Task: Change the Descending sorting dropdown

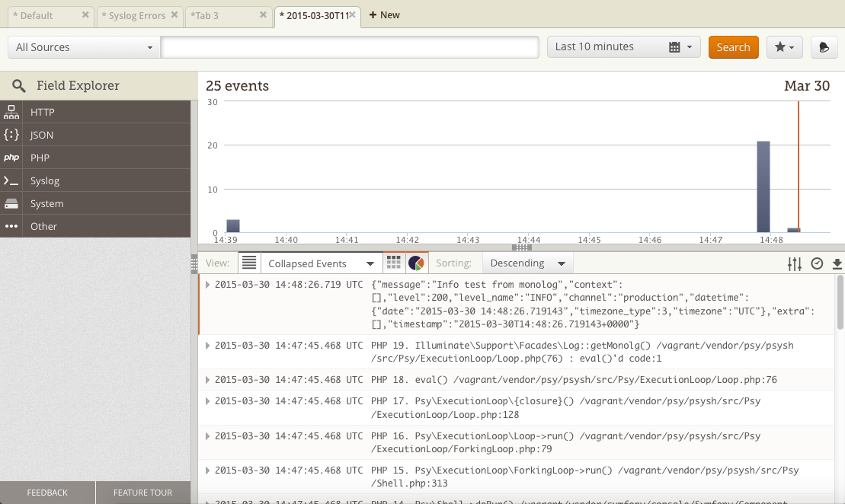Action: tap(527, 263)
